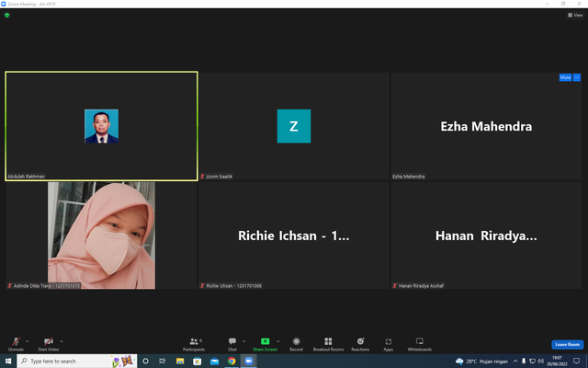
Task: Click the small 'Ezha Mahendra' name label
Action: [x=408, y=176]
